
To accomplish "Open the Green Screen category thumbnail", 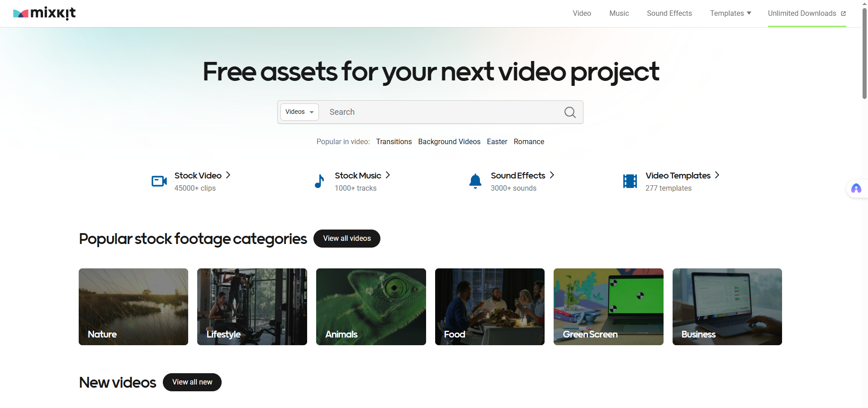I will (x=608, y=307).
